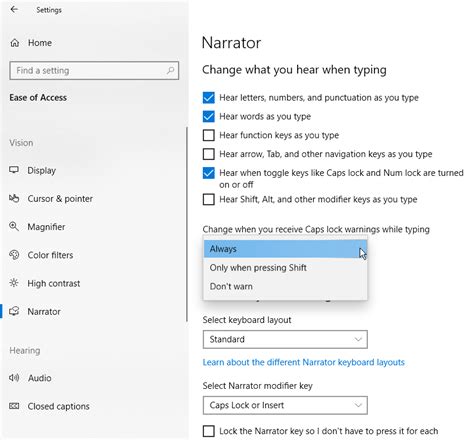Uncheck Hear words as you type
Screen dimensions: 474x440
(x=209, y=116)
